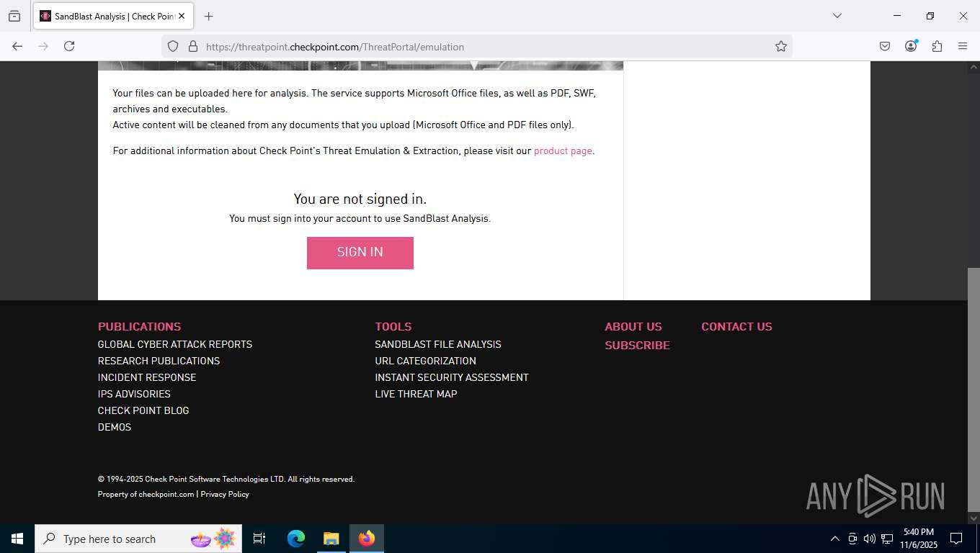View Live Threat Map

tap(416, 394)
